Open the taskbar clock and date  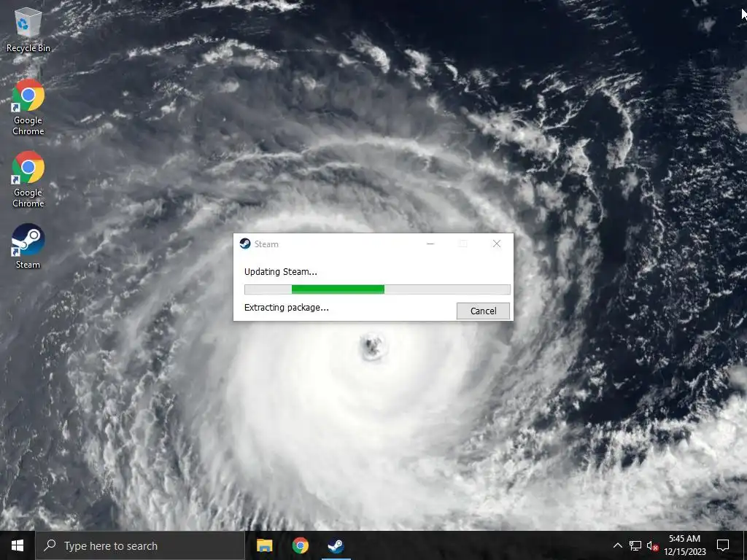click(x=684, y=545)
